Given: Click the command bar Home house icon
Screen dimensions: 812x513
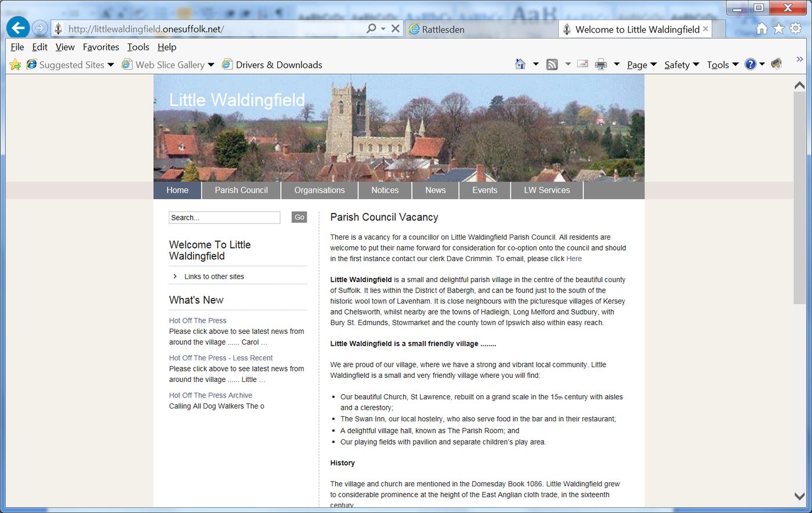Looking at the screenshot, I should (x=520, y=64).
